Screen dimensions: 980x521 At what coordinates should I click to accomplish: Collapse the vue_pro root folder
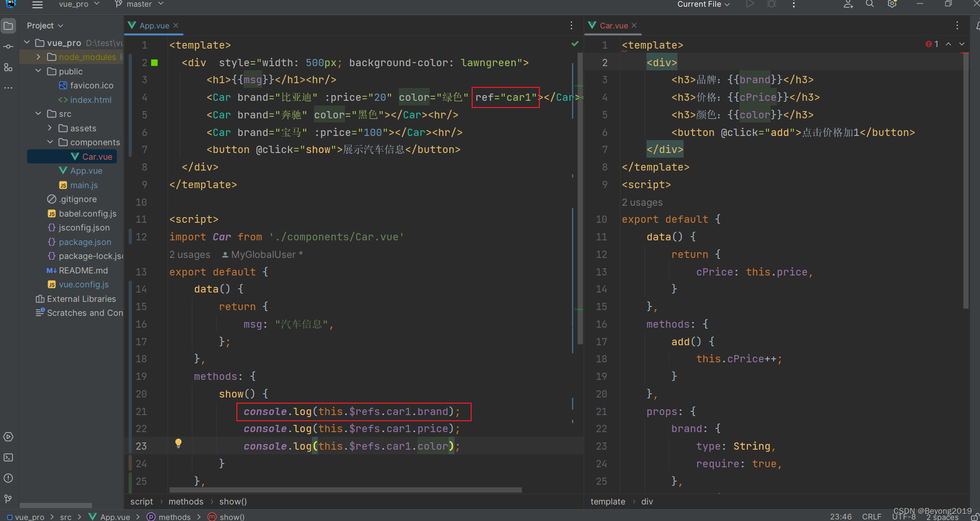(27, 42)
